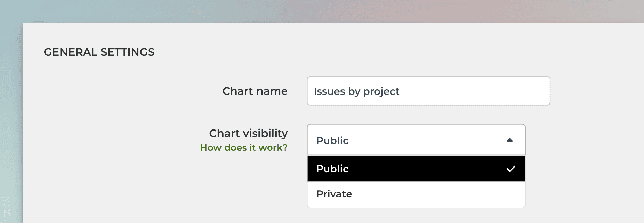Image resolution: width=644 pixels, height=223 pixels.
Task: Click blank space right of Private option text
Action: coord(437,194)
